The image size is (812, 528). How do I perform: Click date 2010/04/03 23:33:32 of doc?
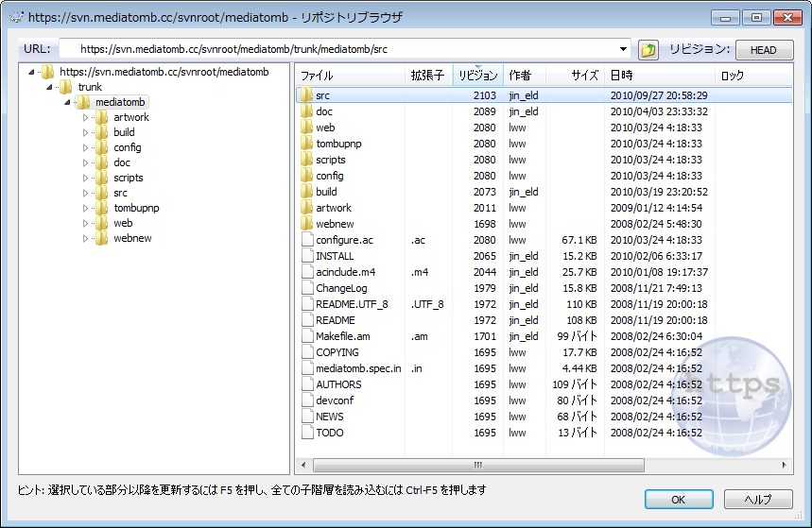[x=659, y=111]
